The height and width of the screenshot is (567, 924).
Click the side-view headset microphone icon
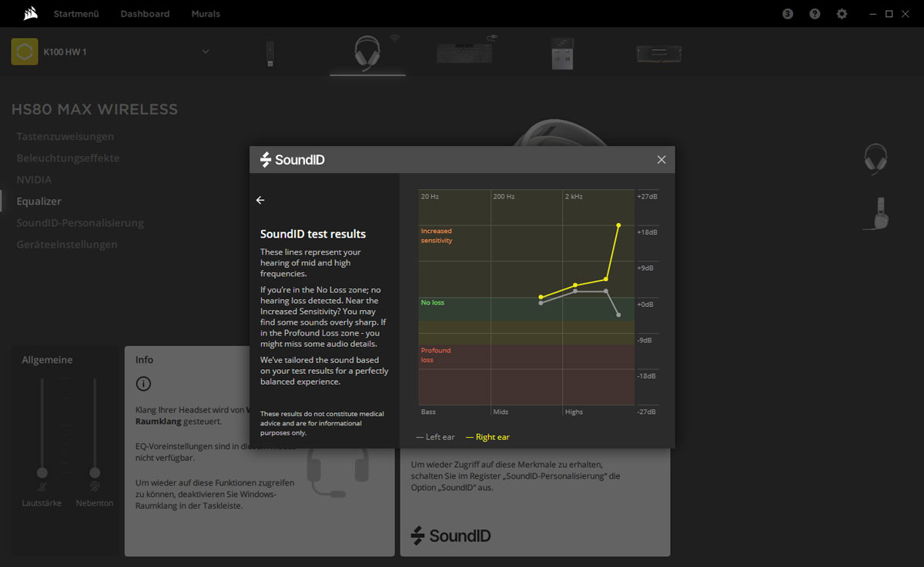click(x=876, y=213)
